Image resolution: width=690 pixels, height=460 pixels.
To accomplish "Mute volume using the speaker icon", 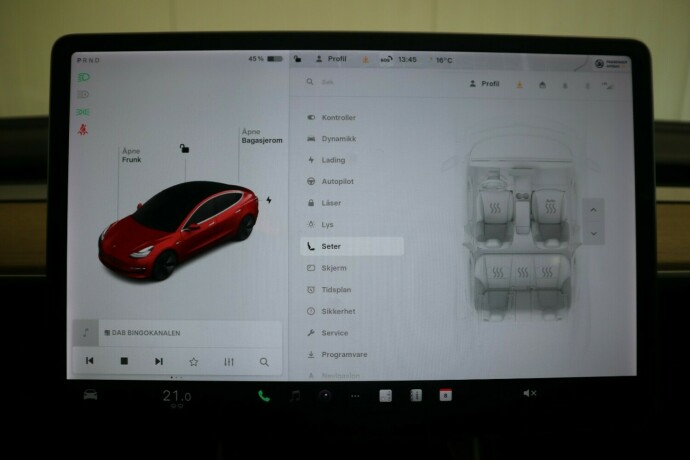I will (529, 394).
